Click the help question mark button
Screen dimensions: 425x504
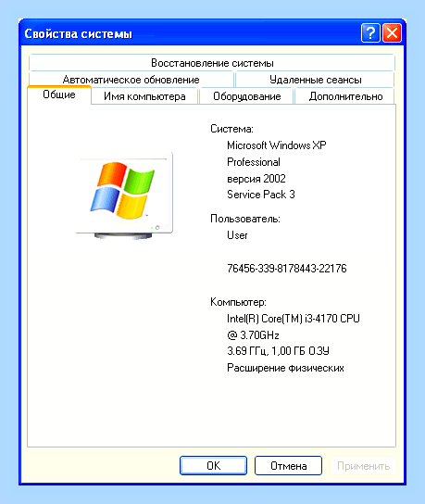[x=370, y=32]
